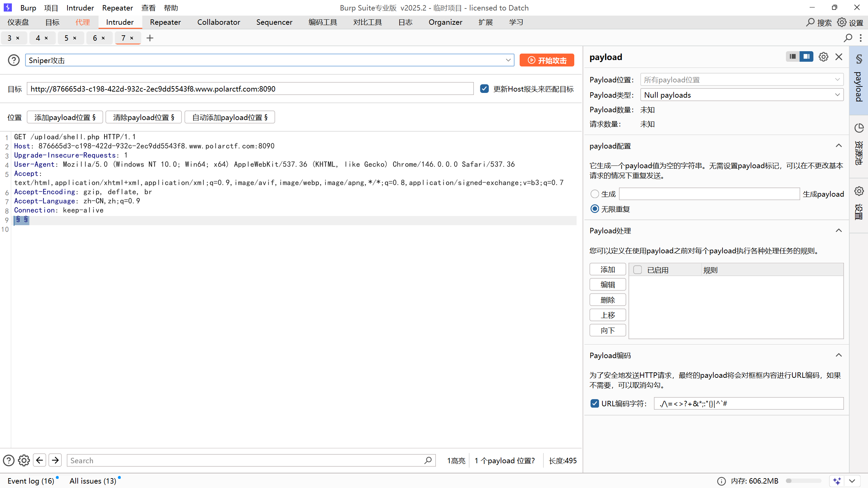868x488 pixels.
Task: Click the forward arrow below the editor
Action: [x=55, y=460]
